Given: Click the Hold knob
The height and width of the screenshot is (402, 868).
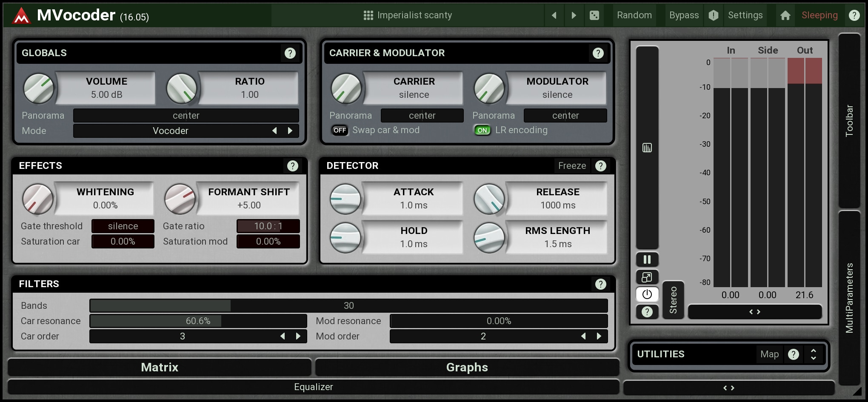Looking at the screenshot, I should [x=345, y=238].
